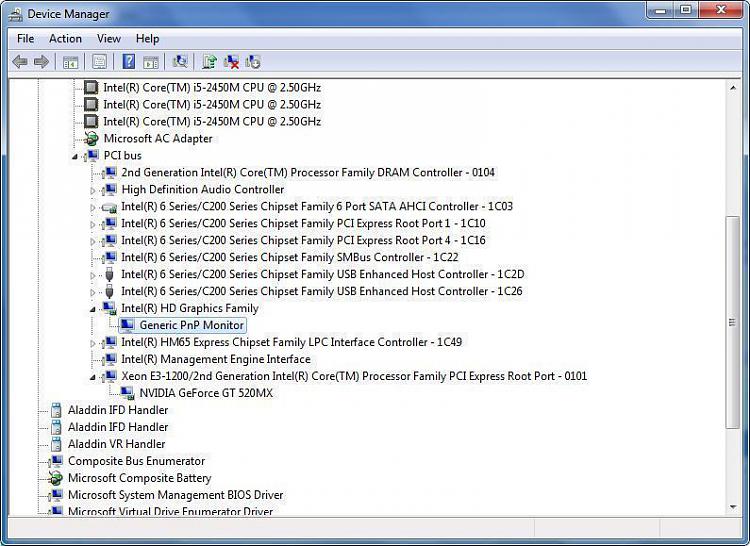The image size is (750, 546).
Task: Select High Definition Audio Controller text
Action: 203,190
